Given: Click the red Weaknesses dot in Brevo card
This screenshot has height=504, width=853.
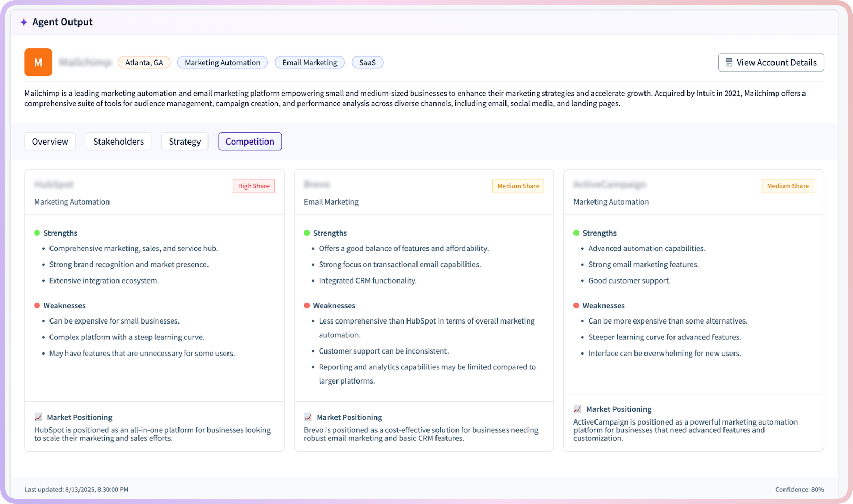Looking at the screenshot, I should pos(307,305).
